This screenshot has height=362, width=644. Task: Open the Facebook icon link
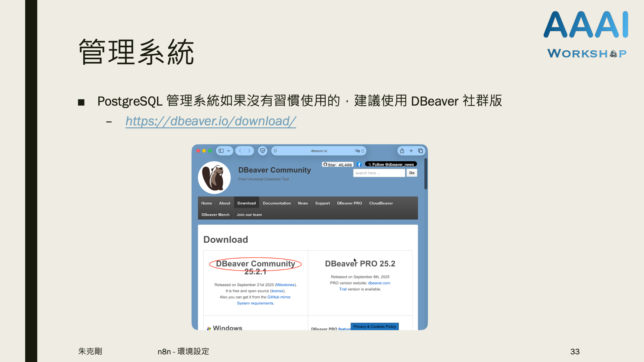point(359,165)
